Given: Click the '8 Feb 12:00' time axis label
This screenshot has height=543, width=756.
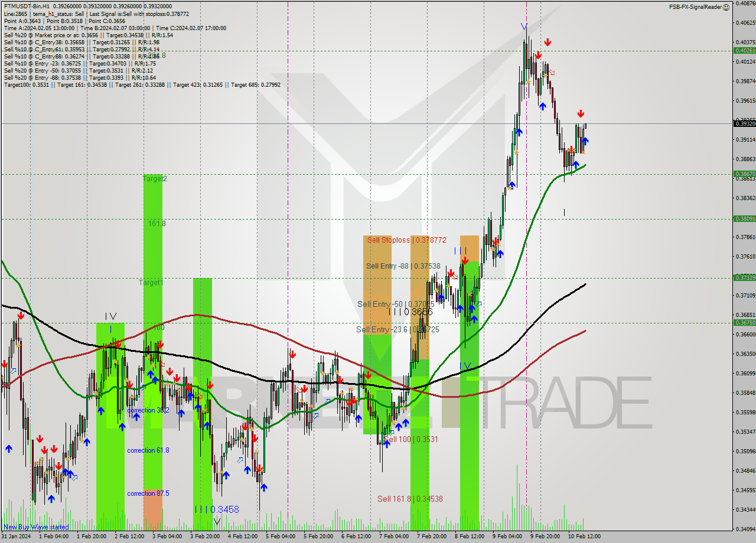Looking at the screenshot, I should [470, 537].
